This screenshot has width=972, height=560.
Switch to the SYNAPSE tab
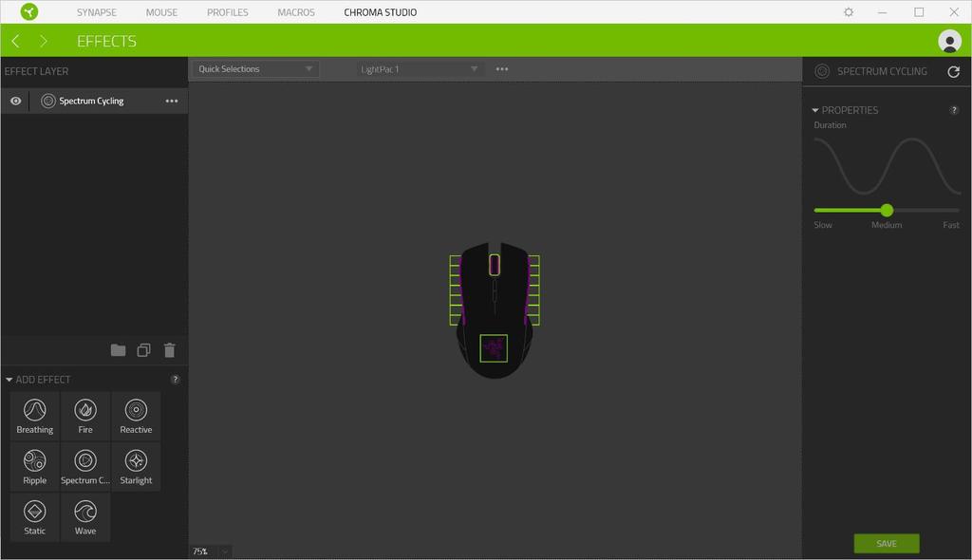point(97,12)
